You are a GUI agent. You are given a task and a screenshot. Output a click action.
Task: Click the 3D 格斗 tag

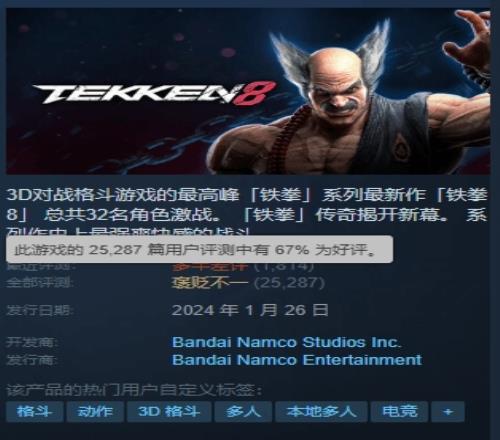169,411
